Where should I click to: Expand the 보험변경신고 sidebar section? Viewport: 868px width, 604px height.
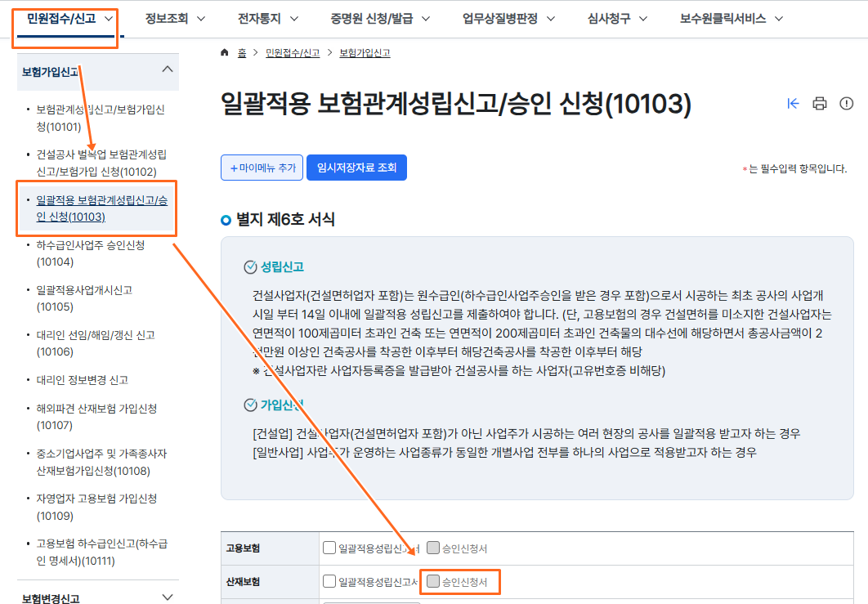coord(167,597)
